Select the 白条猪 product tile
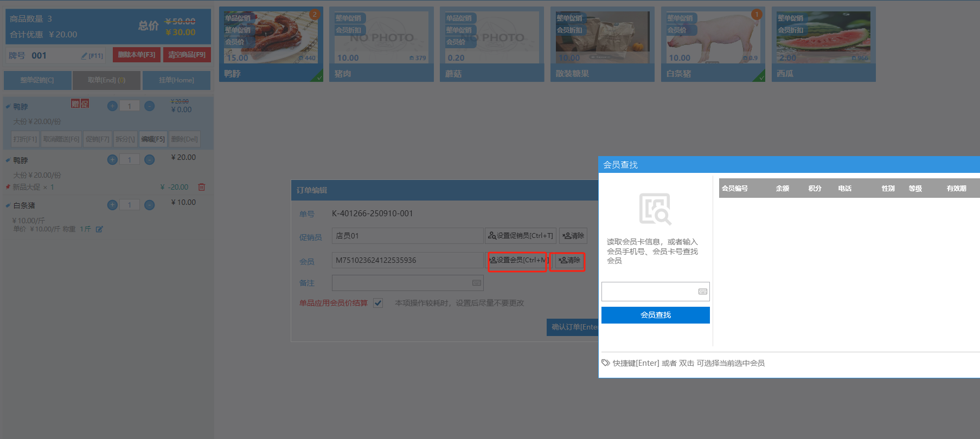Screen dimensions: 980x439 [712, 44]
